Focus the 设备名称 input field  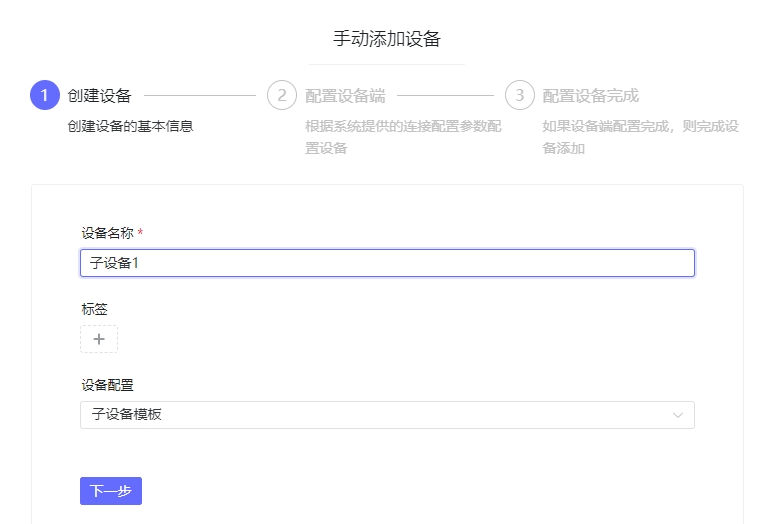pos(387,263)
